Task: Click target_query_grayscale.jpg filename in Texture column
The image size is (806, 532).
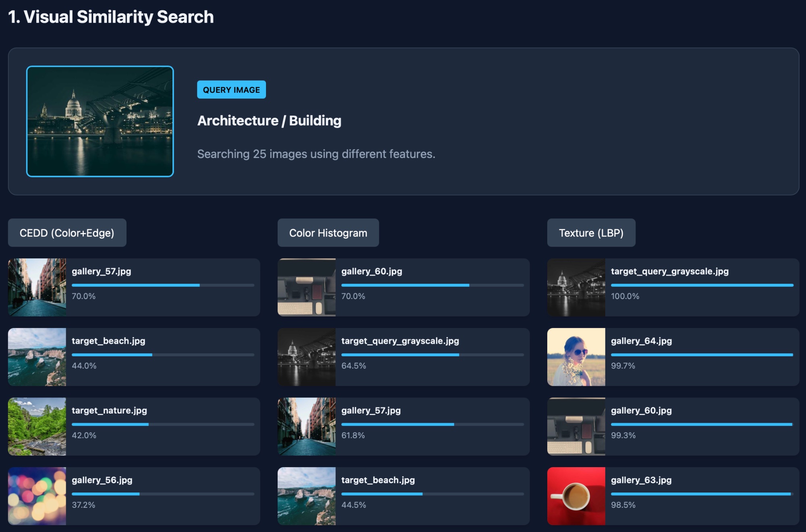Action: point(670,271)
